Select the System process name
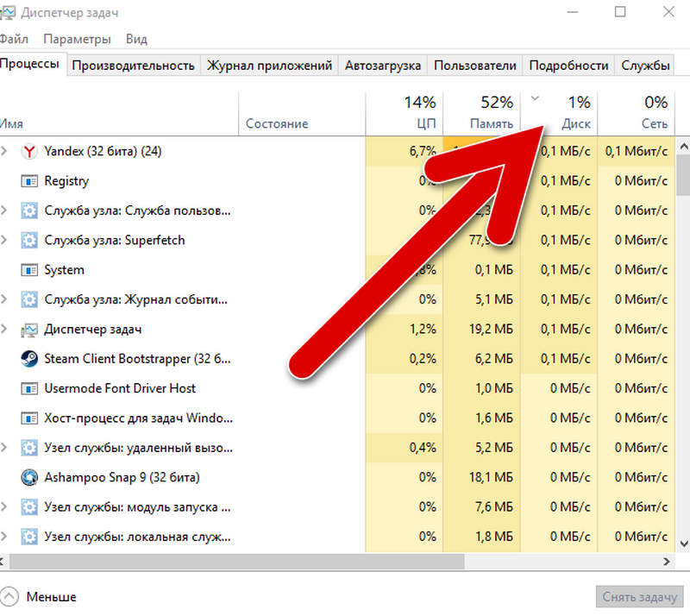The image size is (690, 616). coord(64,270)
